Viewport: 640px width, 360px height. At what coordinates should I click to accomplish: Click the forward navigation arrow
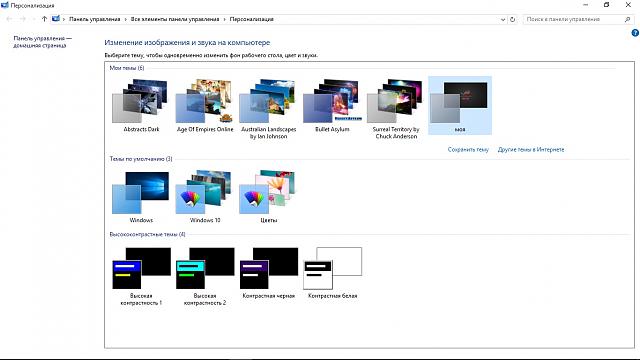coord(23,19)
